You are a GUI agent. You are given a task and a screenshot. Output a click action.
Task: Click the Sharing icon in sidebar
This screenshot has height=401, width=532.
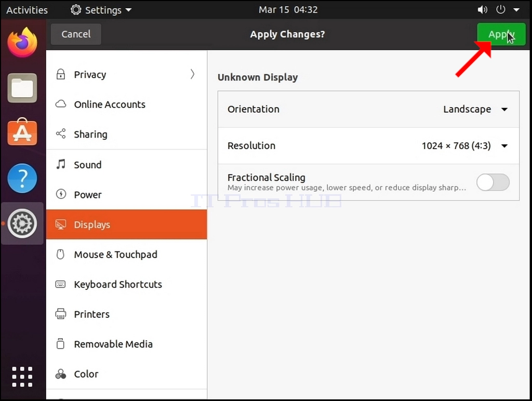[61, 133]
